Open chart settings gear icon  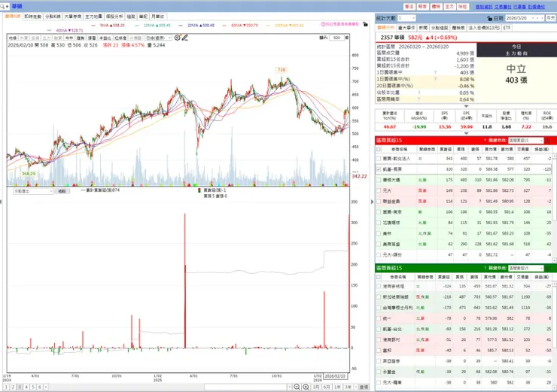(x=177, y=38)
